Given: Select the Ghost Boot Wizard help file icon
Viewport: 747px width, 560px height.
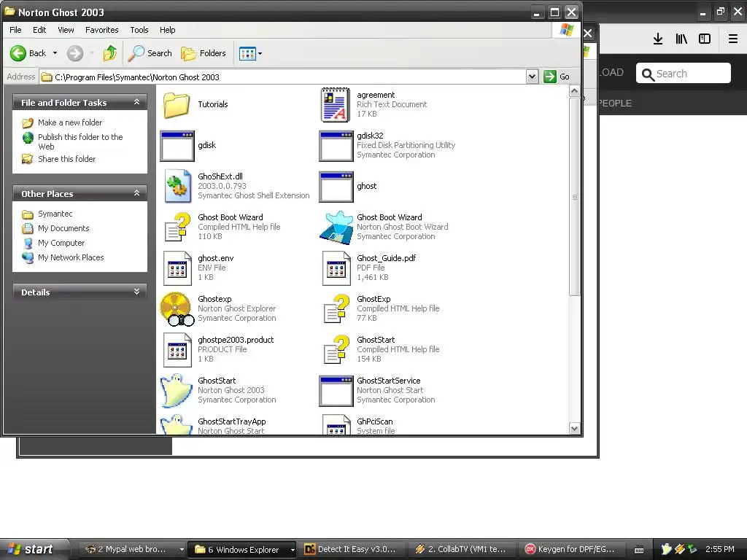Looking at the screenshot, I should point(177,227).
